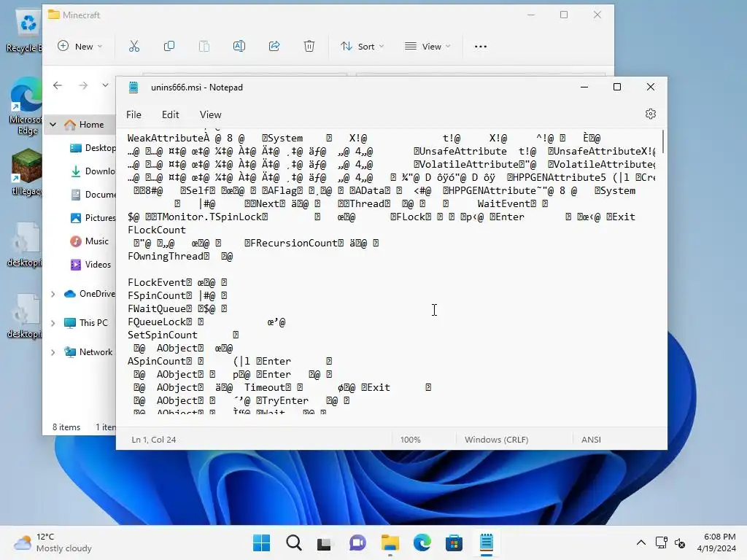Image resolution: width=747 pixels, height=560 pixels.
Task: Click ANSI encoding in status bar
Action: tap(591, 440)
